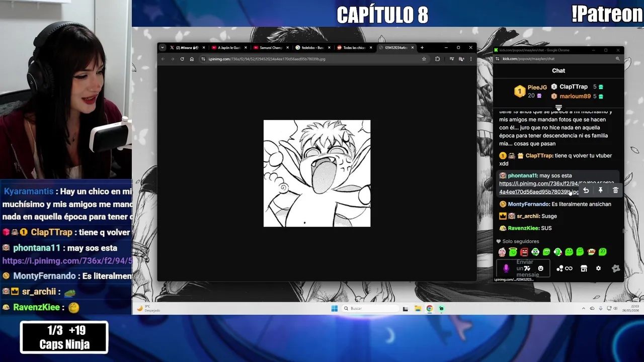Click the gray cog icon after the settings gear

pos(616,268)
